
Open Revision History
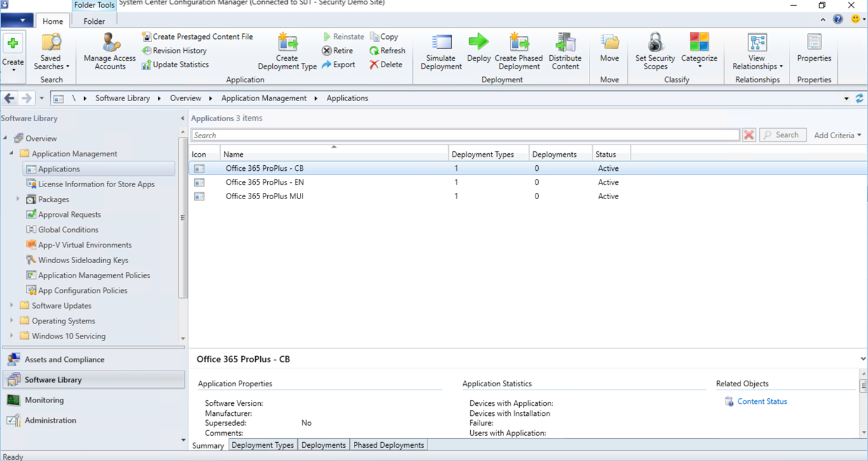point(174,50)
